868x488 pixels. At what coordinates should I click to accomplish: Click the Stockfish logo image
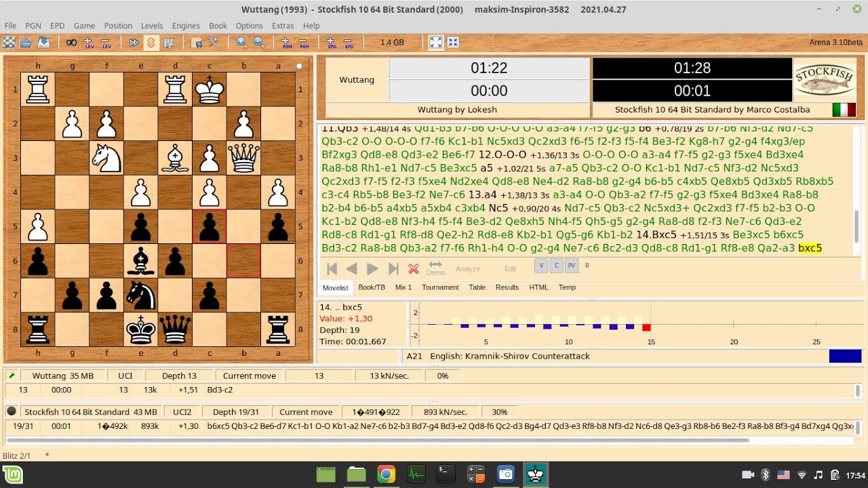point(824,80)
